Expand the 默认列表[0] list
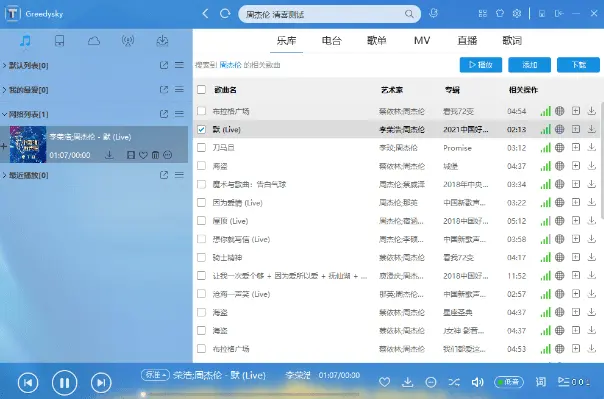 (4, 65)
